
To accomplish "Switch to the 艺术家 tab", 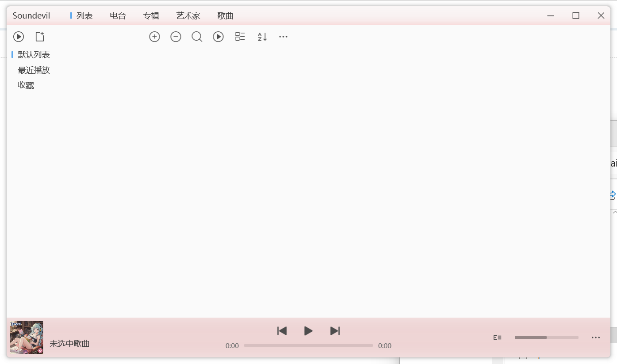I will [188, 15].
